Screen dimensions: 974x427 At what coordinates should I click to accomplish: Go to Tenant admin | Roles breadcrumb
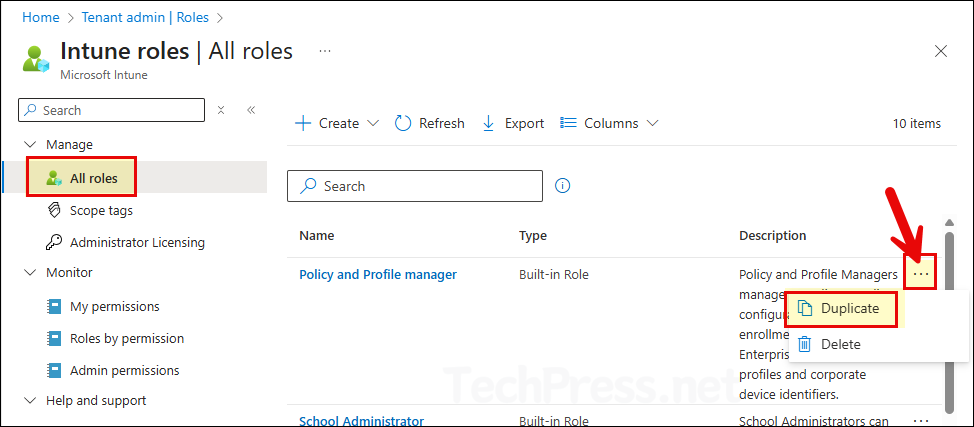[146, 17]
